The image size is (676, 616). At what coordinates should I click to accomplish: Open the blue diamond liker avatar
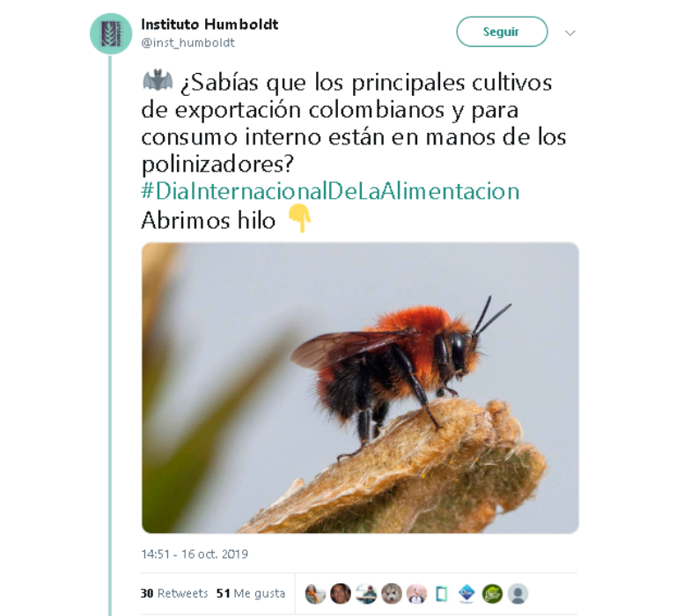(x=467, y=594)
